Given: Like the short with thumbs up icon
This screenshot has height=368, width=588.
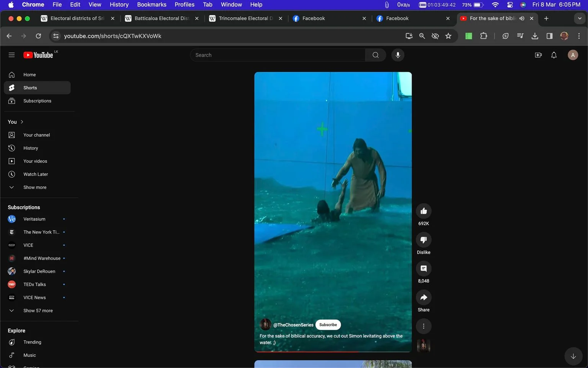Looking at the screenshot, I should (423, 211).
